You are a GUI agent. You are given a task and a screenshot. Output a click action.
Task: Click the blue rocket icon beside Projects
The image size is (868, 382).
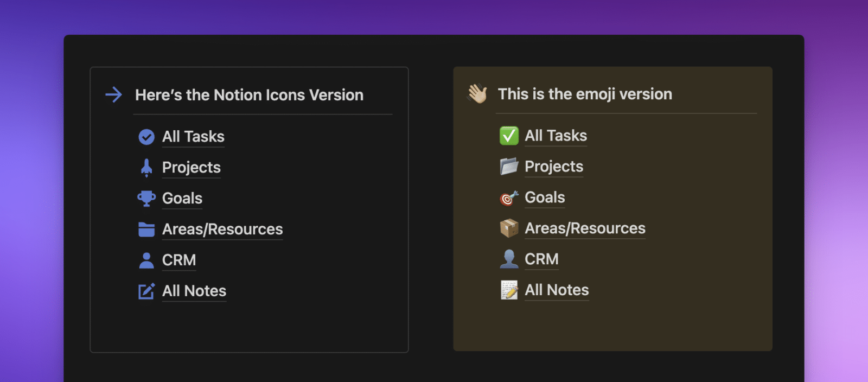tap(146, 168)
